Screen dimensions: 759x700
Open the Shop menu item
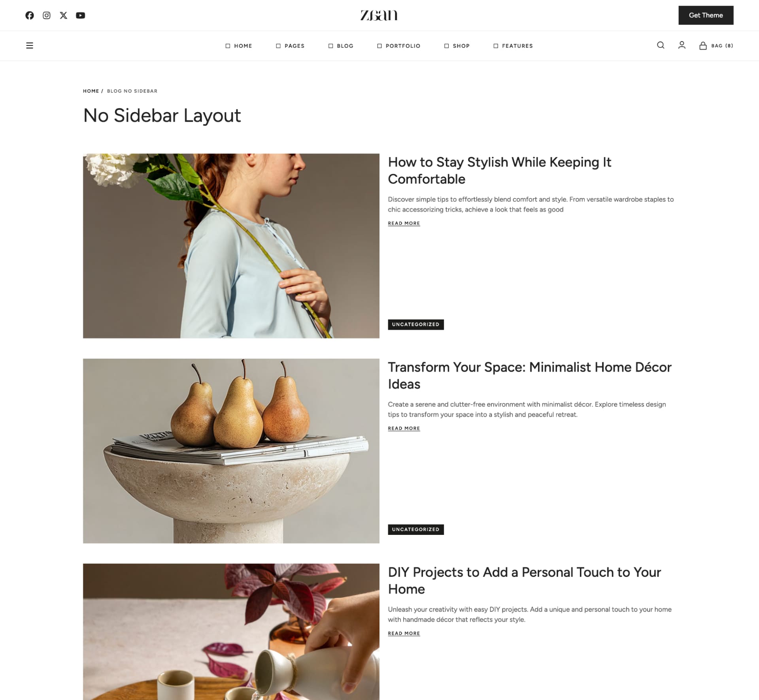coord(457,46)
